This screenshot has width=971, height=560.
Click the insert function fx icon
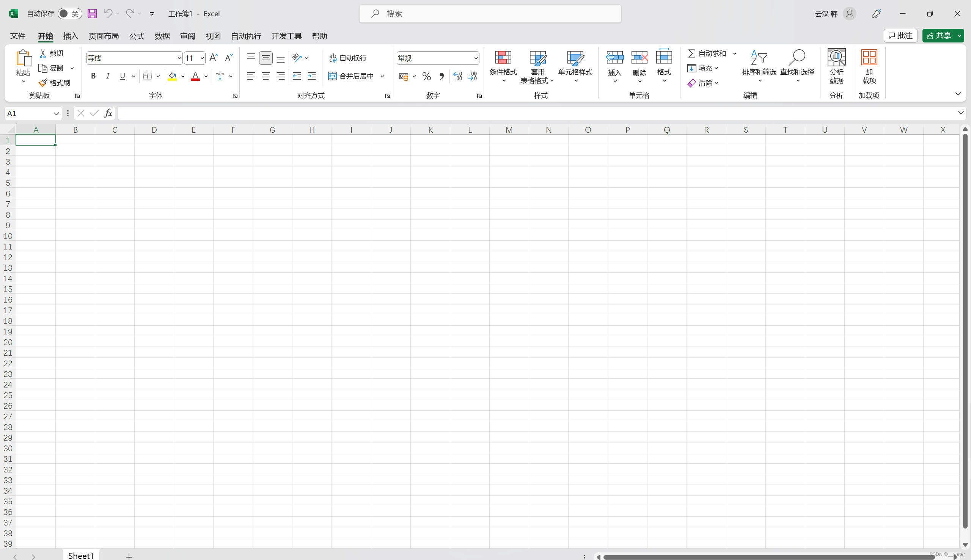pos(108,113)
